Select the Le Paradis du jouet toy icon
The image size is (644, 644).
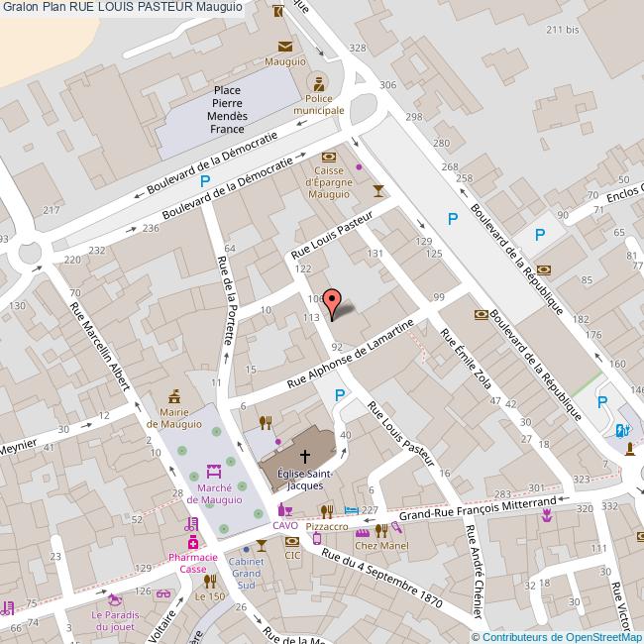tap(118, 599)
